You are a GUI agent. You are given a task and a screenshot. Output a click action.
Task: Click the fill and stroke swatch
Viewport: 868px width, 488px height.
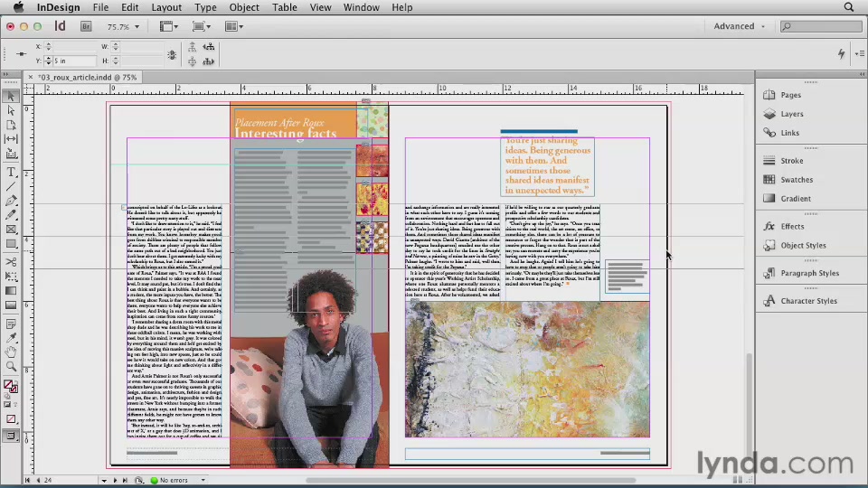11,388
